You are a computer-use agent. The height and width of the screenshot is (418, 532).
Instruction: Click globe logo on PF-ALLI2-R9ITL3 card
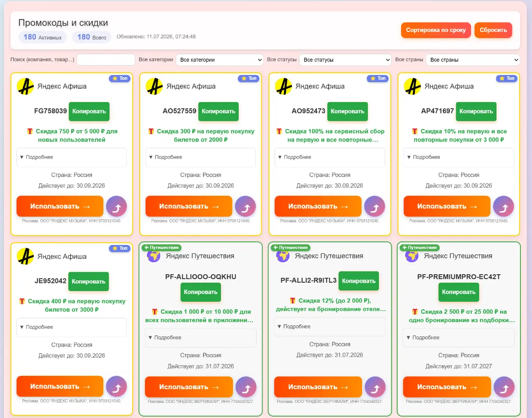[283, 256]
